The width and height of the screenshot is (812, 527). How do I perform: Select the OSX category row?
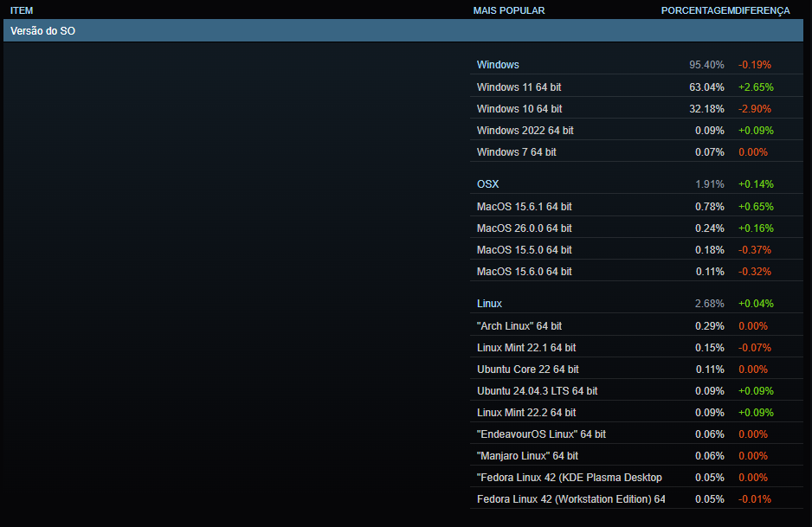[487, 184]
